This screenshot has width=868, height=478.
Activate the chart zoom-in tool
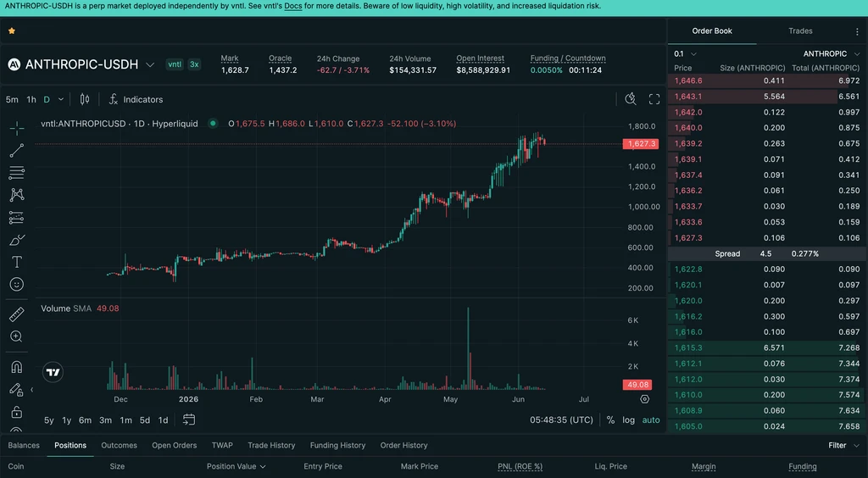pyautogui.click(x=17, y=336)
